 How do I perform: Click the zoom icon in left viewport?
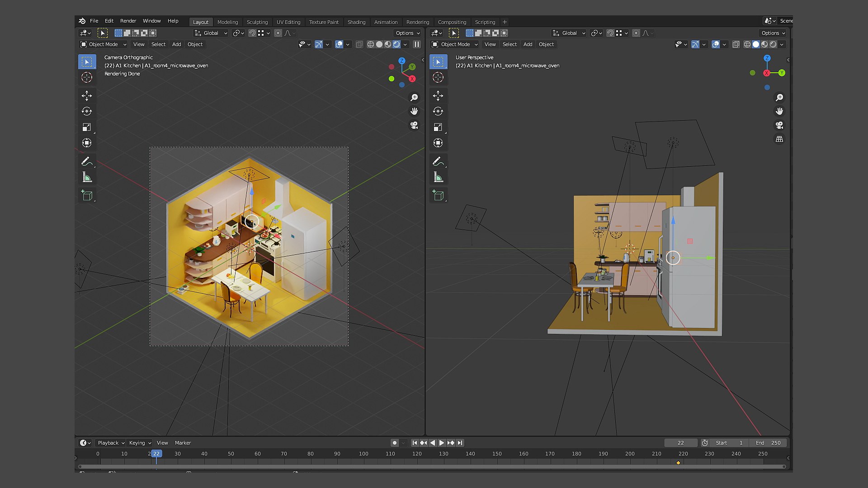(414, 97)
